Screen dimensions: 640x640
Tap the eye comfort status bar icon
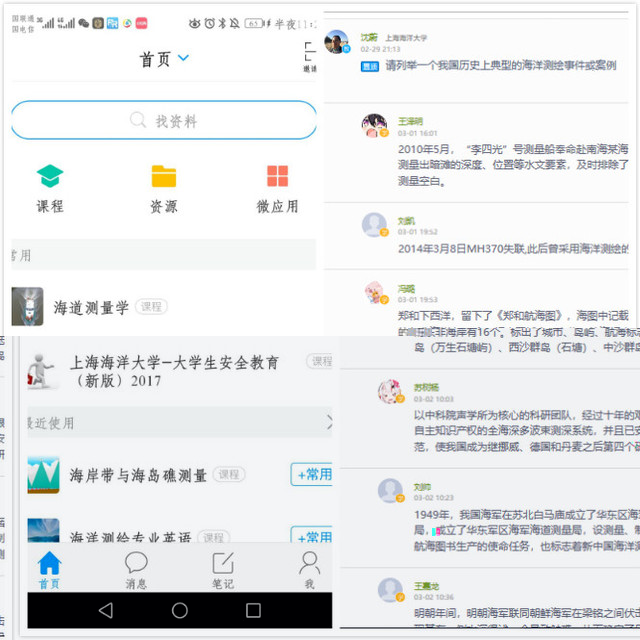tap(195, 24)
